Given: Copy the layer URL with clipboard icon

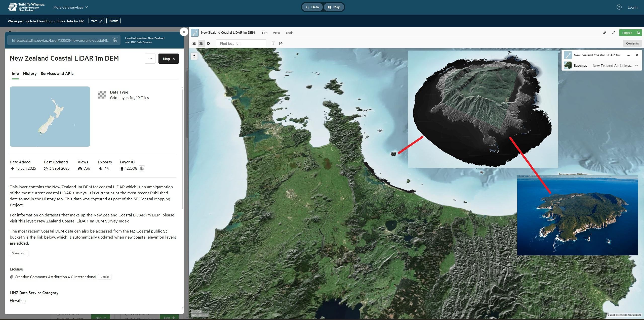Looking at the screenshot, I should [x=115, y=40].
